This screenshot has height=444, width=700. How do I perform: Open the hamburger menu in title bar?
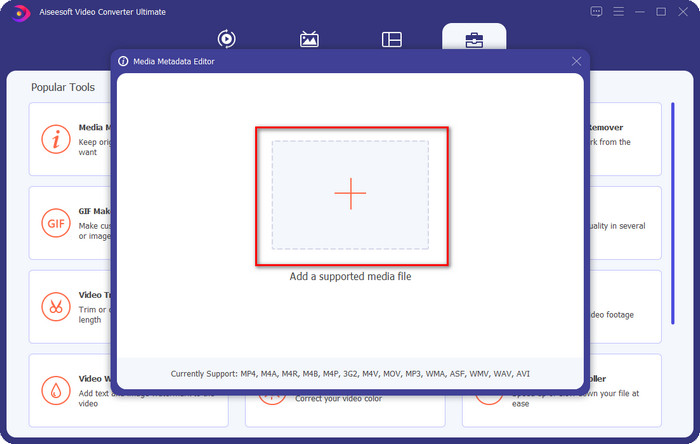(x=618, y=12)
